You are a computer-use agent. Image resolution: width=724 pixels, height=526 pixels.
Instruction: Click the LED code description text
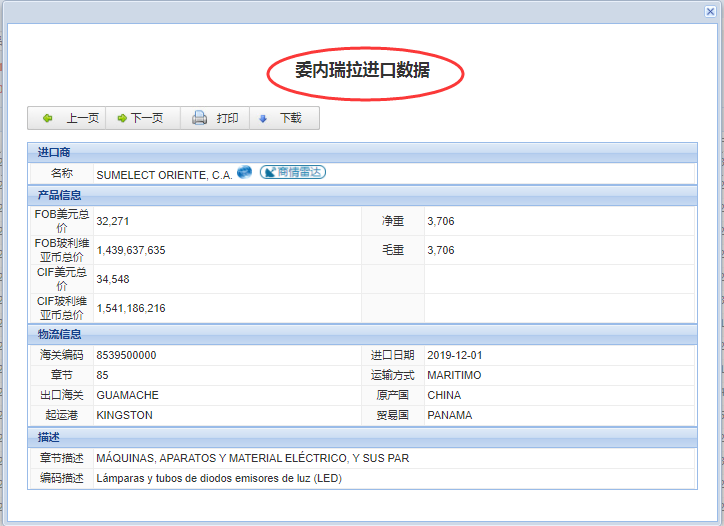click(218, 478)
